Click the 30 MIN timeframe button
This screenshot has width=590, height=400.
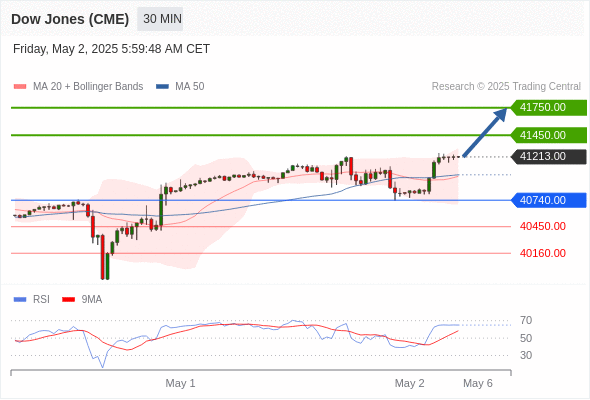tap(160, 19)
